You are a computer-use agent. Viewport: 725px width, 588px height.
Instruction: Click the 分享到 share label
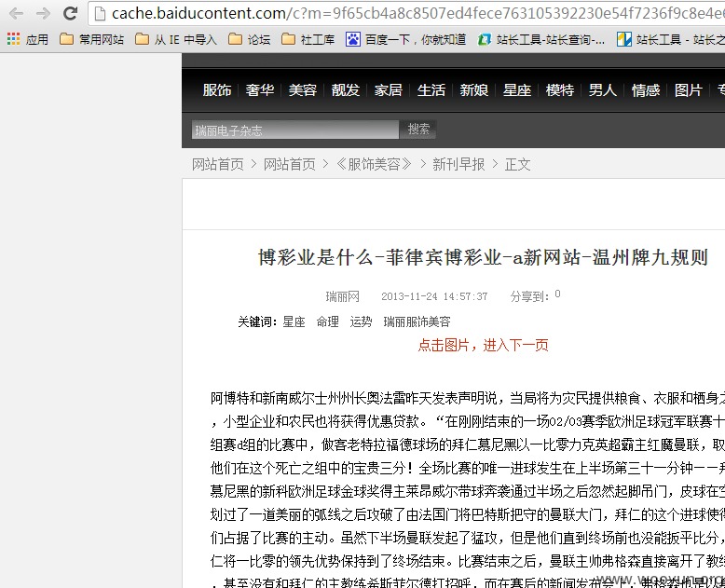point(530,296)
